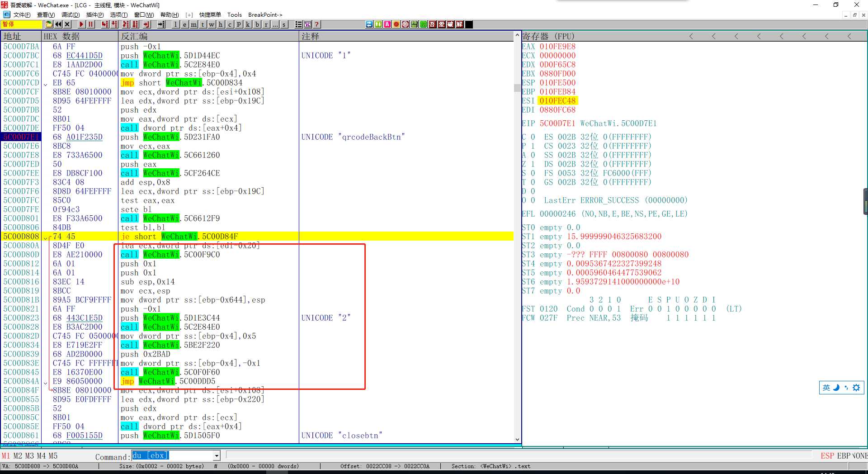Click the red target circles plugin icon
Image resolution: width=868 pixels, height=474 pixels.
405,24
